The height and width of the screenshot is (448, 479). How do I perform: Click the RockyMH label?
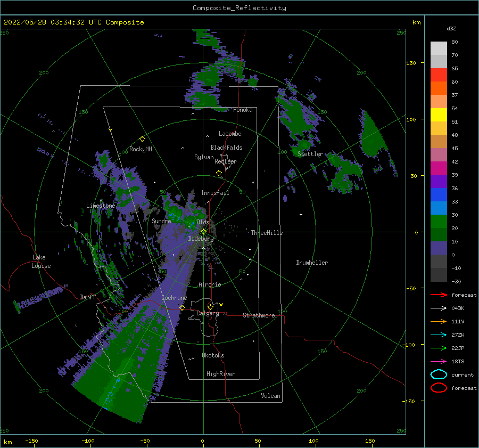pos(141,149)
